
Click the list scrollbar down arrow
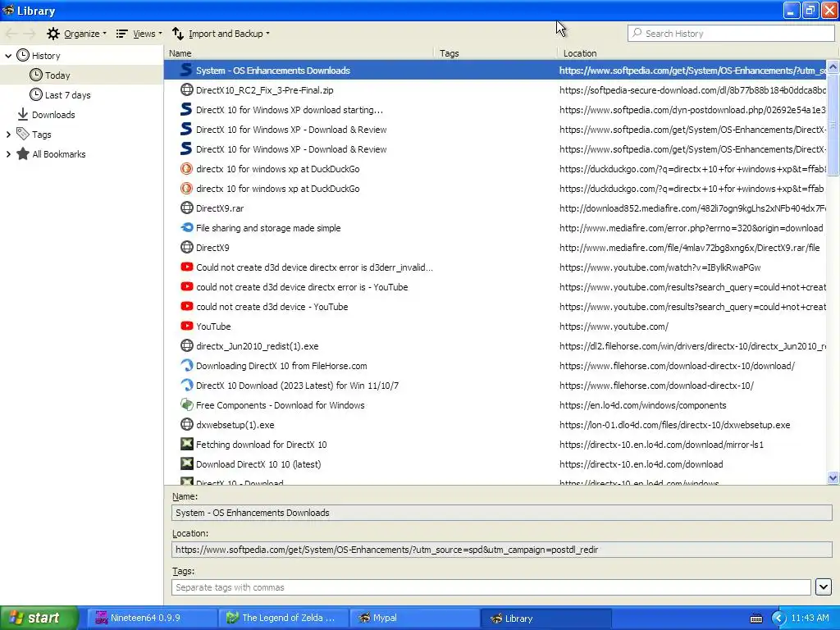click(833, 478)
